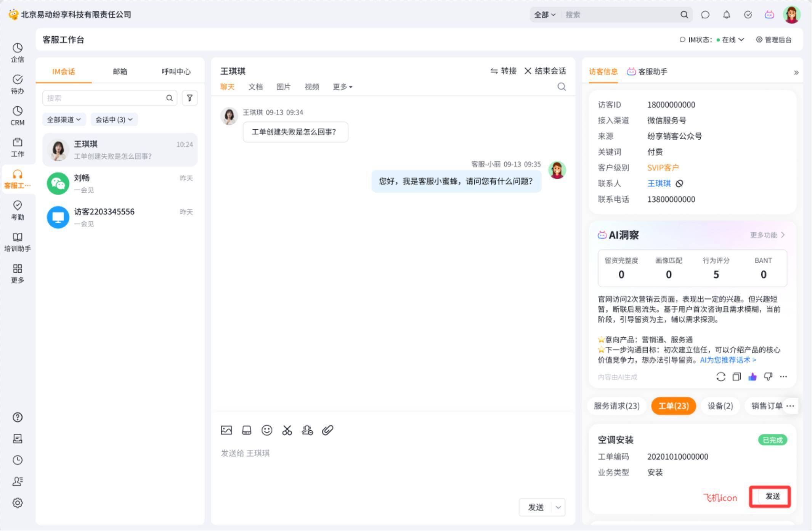Select the 工单(23) orange pill tab
This screenshot has width=812, height=531.
coord(673,406)
